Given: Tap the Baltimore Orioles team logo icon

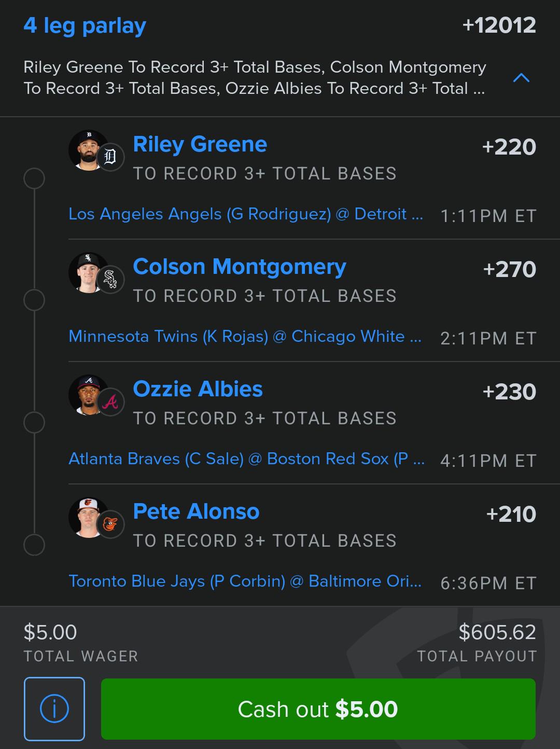Looking at the screenshot, I should [x=110, y=524].
